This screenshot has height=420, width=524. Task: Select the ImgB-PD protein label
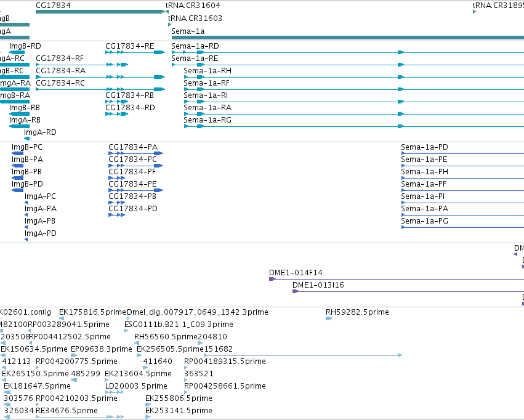coord(27,184)
